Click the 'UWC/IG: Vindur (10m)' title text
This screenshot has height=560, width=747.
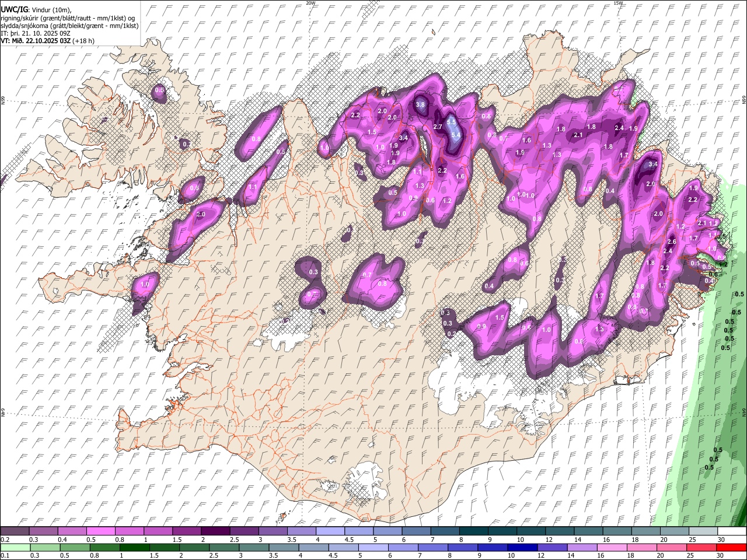coord(36,9)
